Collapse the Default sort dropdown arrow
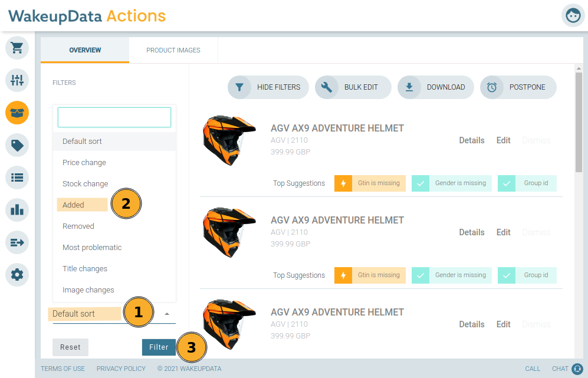This screenshot has width=588, height=378. pyautogui.click(x=167, y=314)
